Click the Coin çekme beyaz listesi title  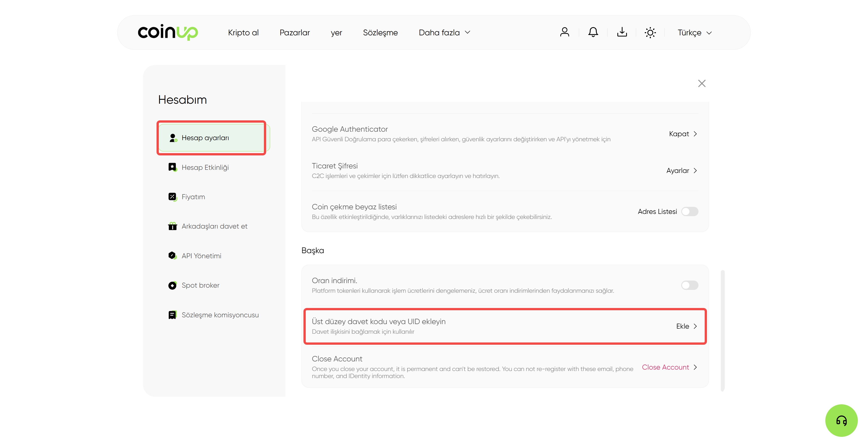[x=354, y=207]
